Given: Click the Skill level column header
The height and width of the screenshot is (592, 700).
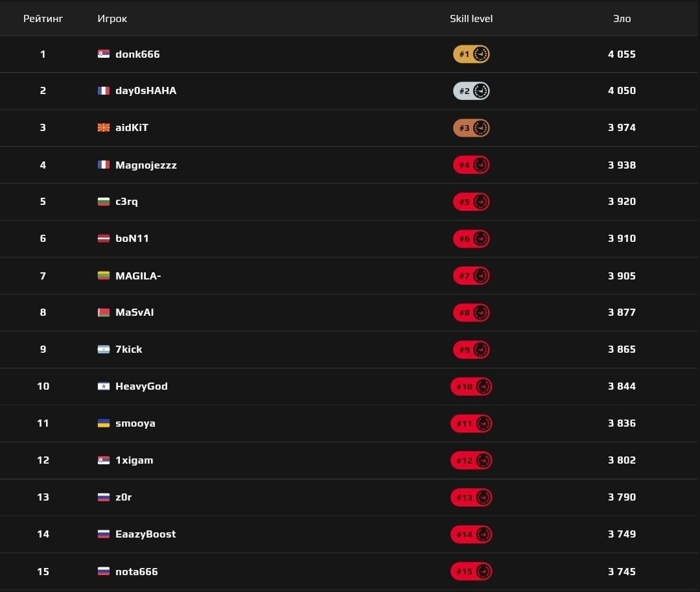Looking at the screenshot, I should [x=471, y=19].
